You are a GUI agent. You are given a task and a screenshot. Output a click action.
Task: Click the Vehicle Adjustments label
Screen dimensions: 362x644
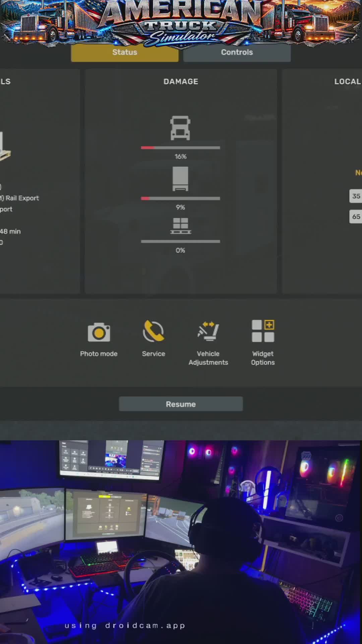pos(208,358)
